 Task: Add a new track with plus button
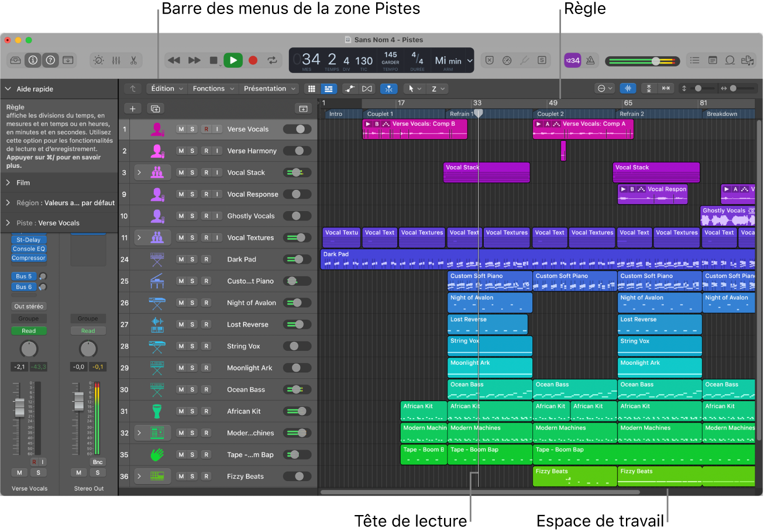[133, 109]
